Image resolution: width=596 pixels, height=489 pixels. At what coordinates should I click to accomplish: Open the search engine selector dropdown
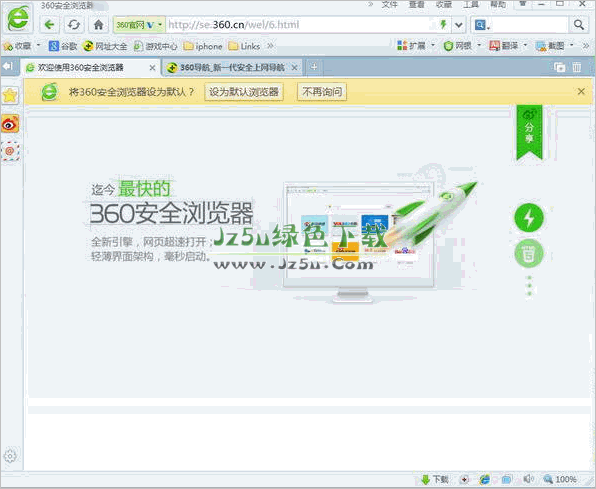(482, 25)
